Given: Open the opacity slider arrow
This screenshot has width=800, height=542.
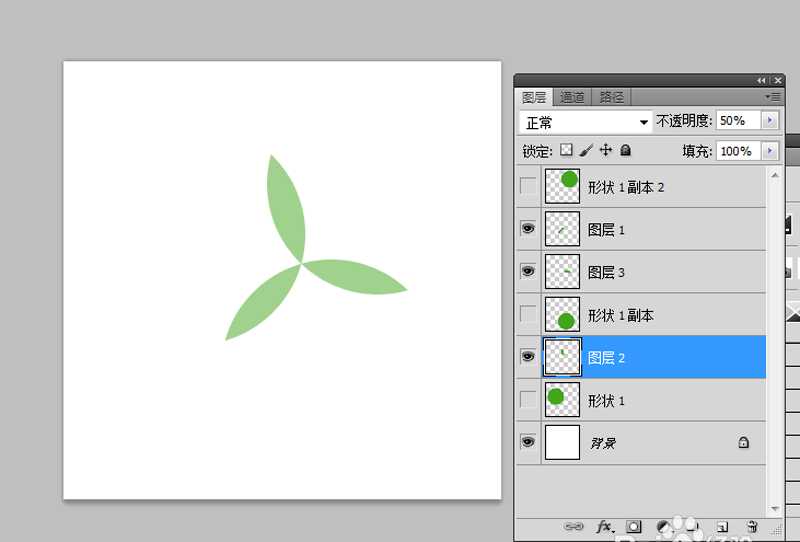Looking at the screenshot, I should [x=770, y=120].
